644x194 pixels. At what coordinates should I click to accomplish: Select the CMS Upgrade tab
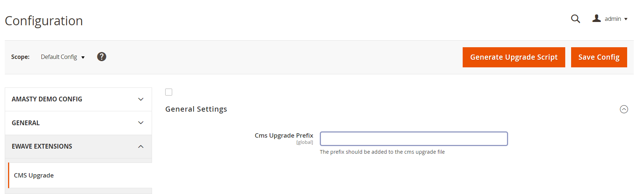point(34,175)
